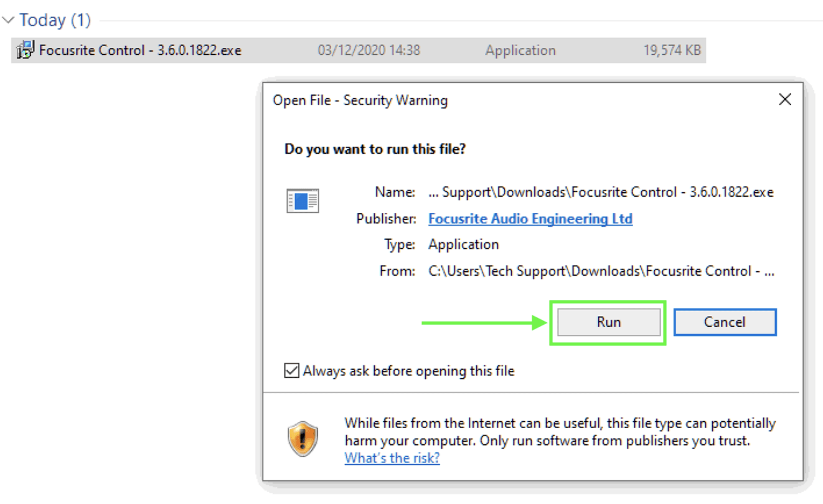Viewport: 823px width, 504px height.
Task: Click the Focusrite Control installer file icon
Action: point(25,50)
